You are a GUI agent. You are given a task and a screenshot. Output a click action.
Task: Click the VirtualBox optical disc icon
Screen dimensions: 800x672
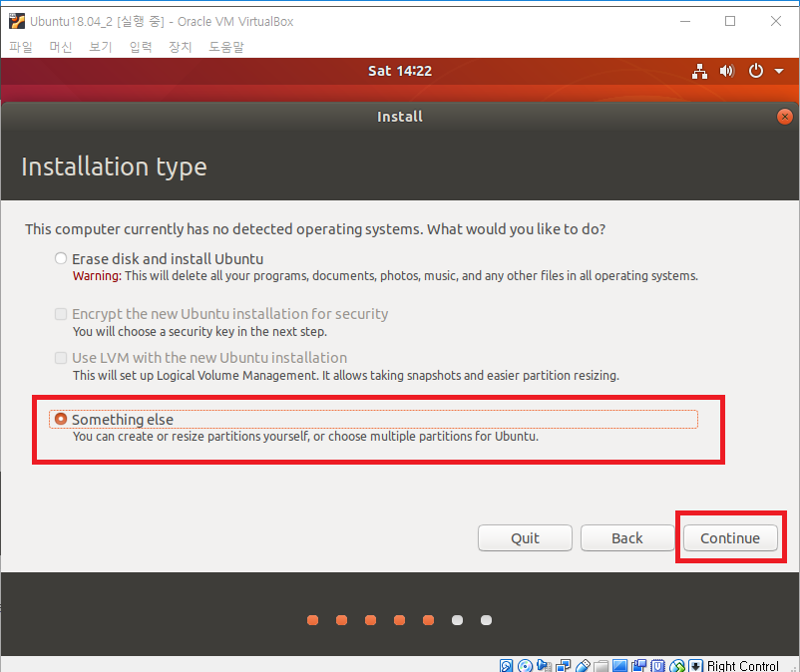pyautogui.click(x=525, y=665)
